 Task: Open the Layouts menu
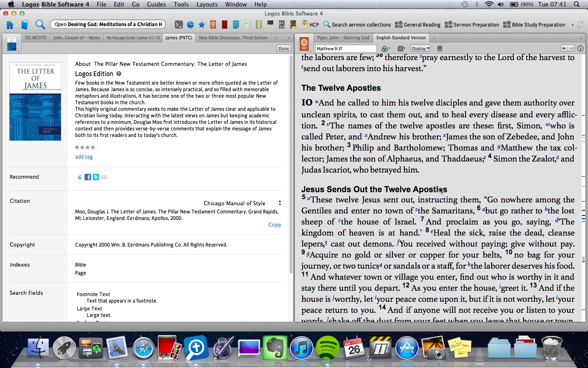pos(207,4)
